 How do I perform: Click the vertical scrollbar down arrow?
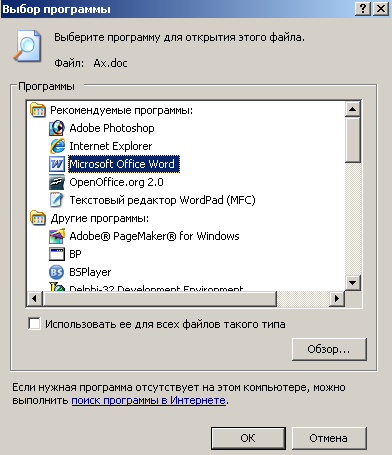353,283
